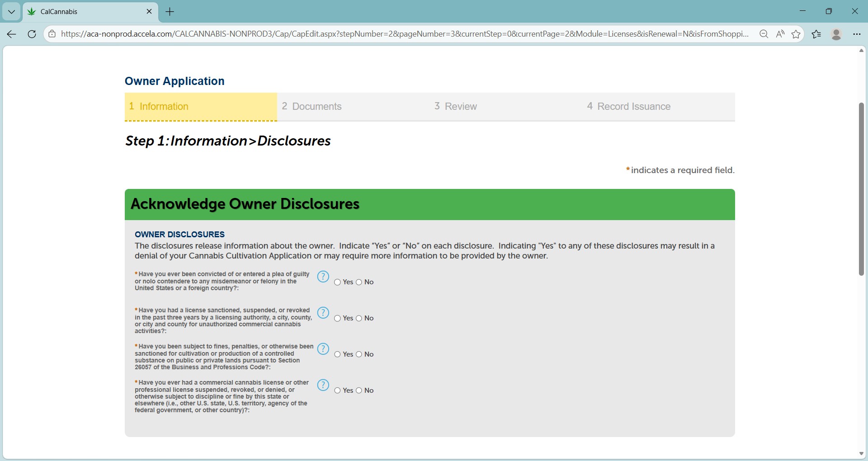868x461 pixels.
Task: Mark No for fines under Section 26057
Action: [359, 354]
